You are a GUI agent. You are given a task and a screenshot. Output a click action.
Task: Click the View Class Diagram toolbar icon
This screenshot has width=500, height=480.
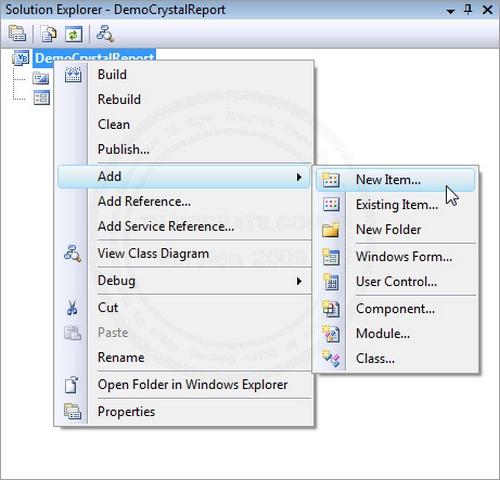105,34
